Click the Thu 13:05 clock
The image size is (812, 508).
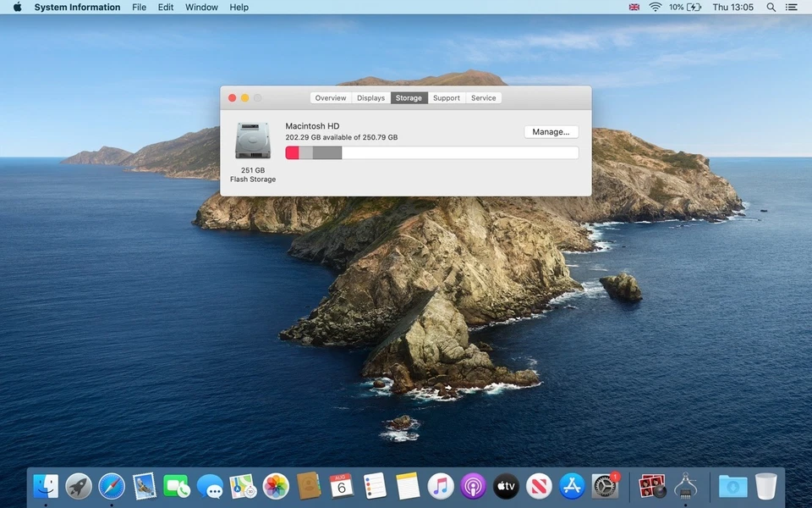[732, 8]
